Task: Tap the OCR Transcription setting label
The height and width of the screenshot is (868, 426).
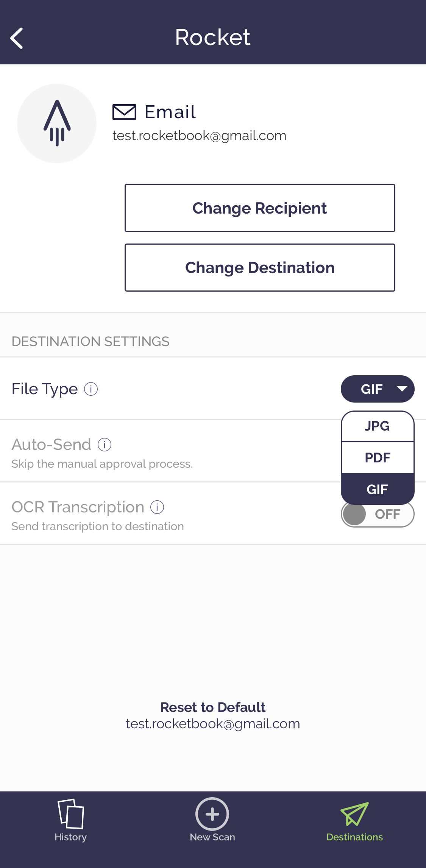Action: coord(78,507)
